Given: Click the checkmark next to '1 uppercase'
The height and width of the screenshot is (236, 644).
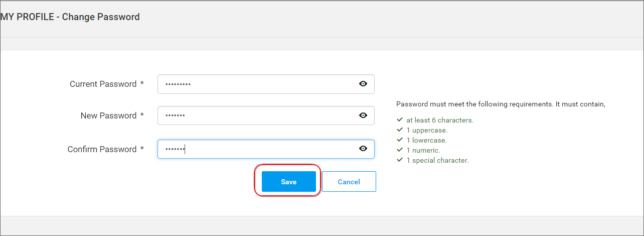Looking at the screenshot, I should (x=400, y=130).
